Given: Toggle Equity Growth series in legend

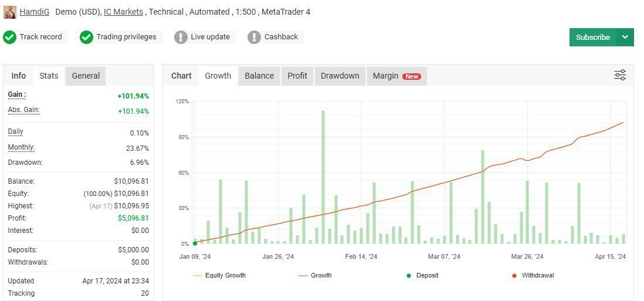Looking at the screenshot, I should coord(219,275).
